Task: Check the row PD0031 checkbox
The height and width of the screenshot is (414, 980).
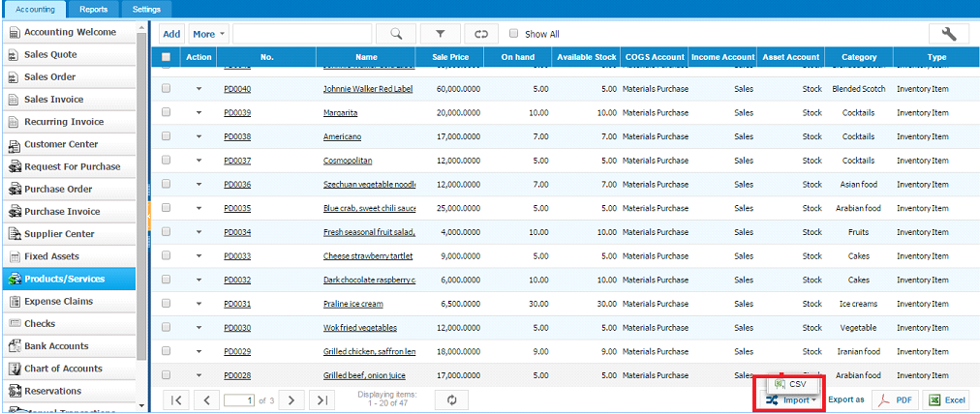Action: [x=167, y=304]
